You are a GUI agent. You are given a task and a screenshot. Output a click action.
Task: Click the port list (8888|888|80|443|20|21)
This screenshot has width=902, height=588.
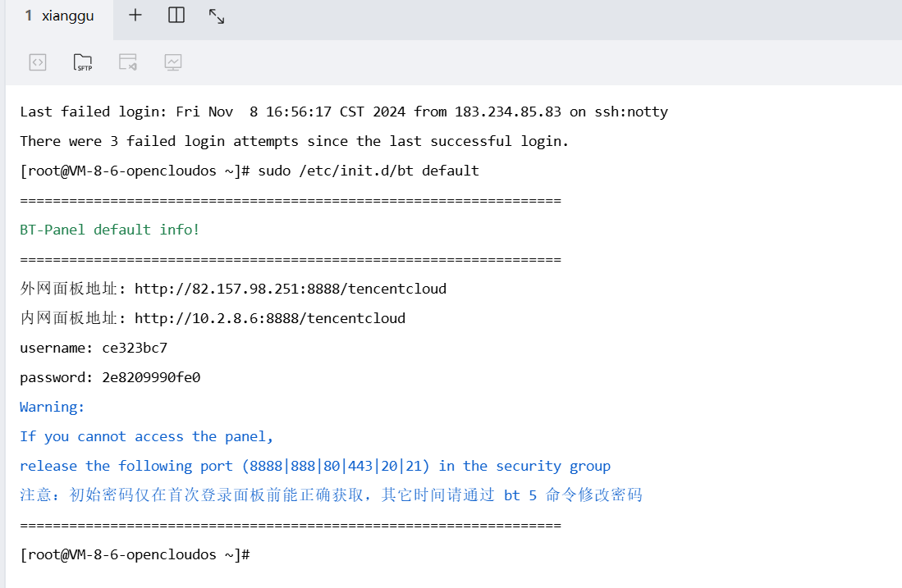(336, 466)
